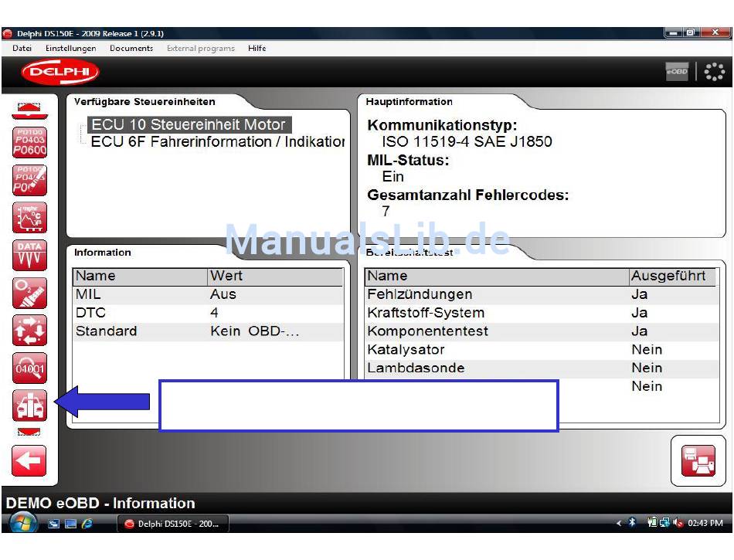Click the Bluetooth tray icon
The image size is (734, 560).
(x=632, y=523)
